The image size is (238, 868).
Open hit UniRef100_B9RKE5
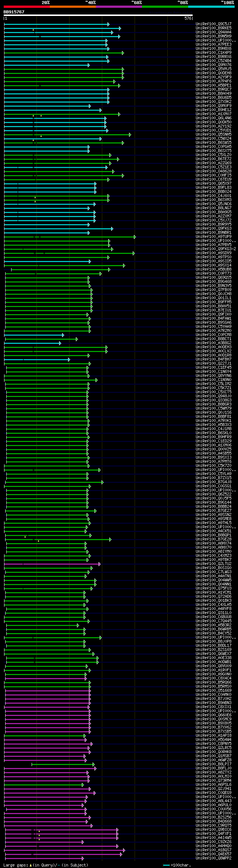click(x=213, y=28)
